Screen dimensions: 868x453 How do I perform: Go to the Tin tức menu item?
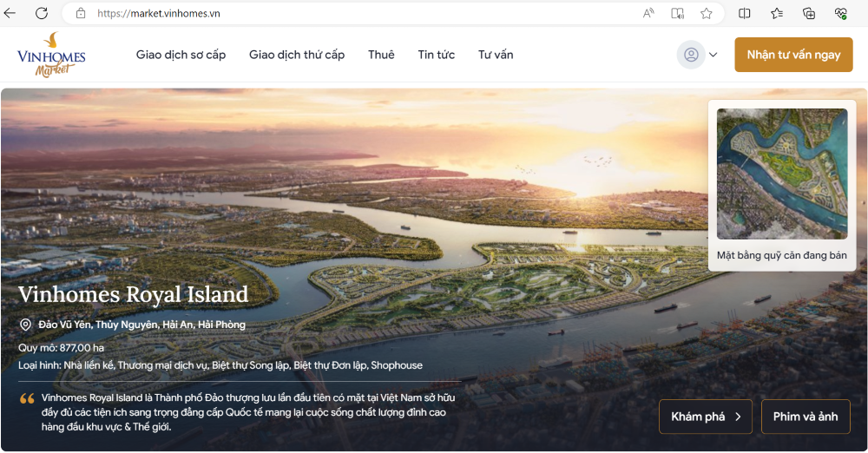436,55
